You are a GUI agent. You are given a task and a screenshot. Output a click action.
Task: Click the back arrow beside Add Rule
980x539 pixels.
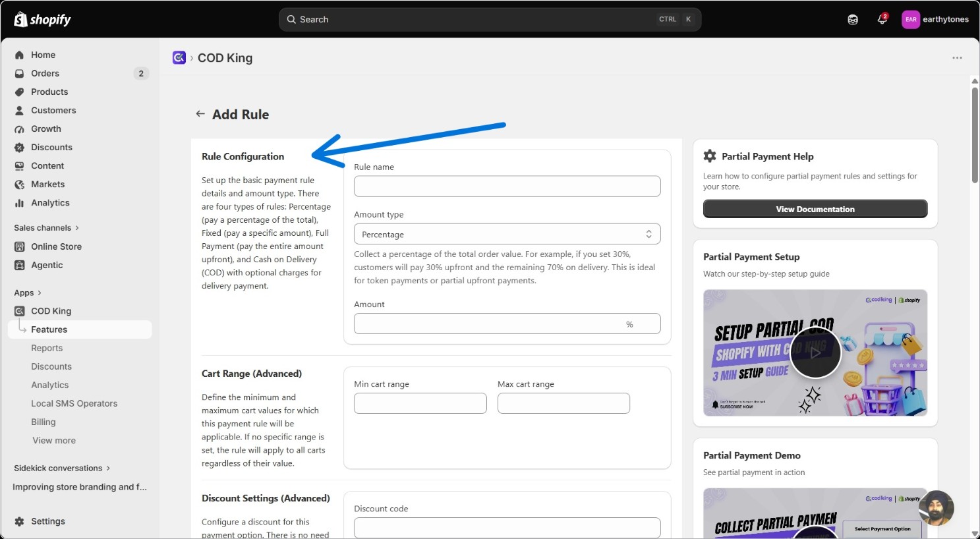[x=200, y=114]
